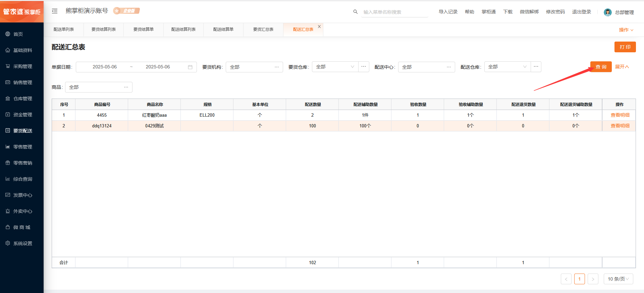Image resolution: width=644 pixels, height=293 pixels.
Task: Click the invoice icon beside 发票中心
Action: click(x=8, y=195)
